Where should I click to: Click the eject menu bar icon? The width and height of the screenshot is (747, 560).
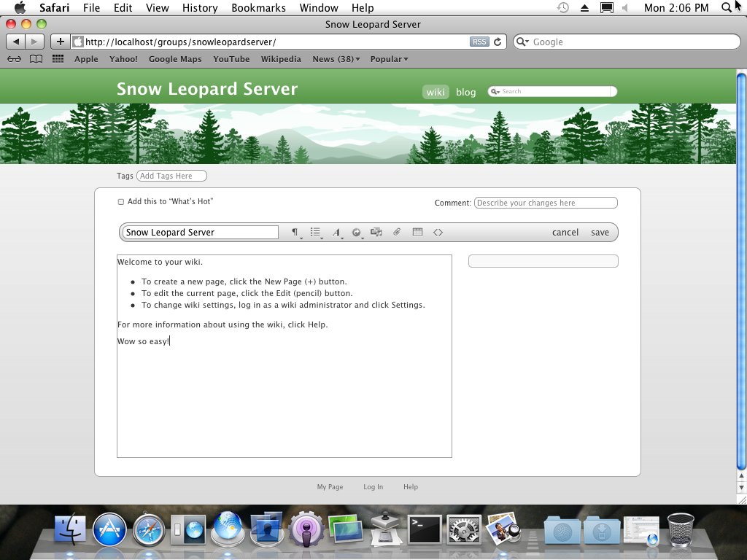pos(584,7)
